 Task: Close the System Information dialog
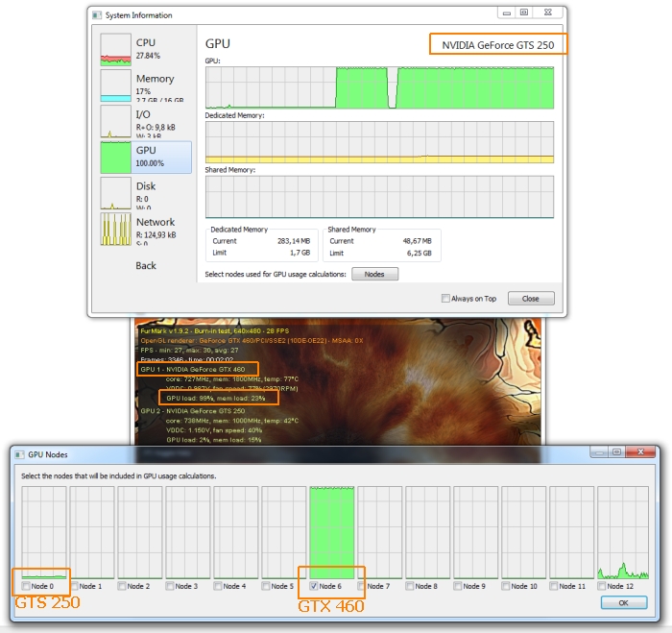[531, 299]
